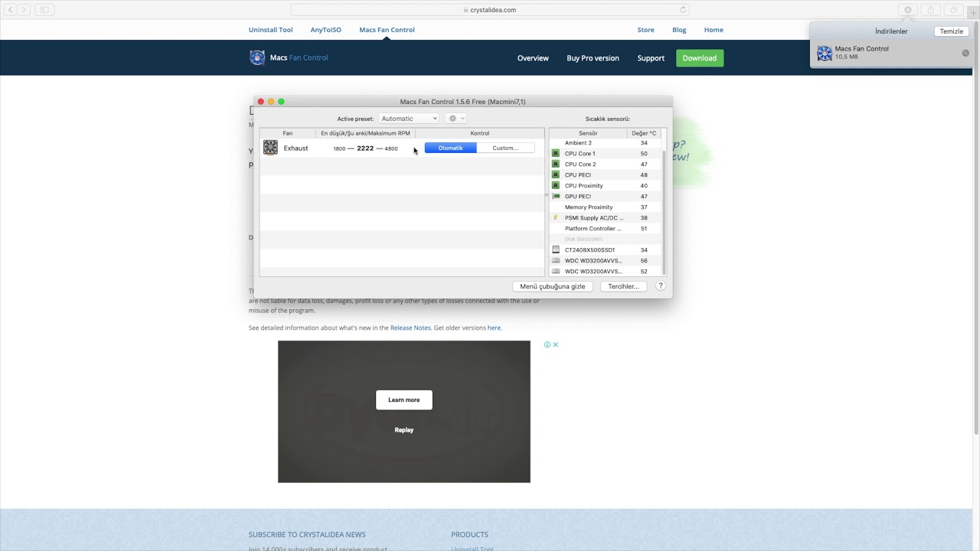Click the drive icon at 56 degrees

pos(556,261)
